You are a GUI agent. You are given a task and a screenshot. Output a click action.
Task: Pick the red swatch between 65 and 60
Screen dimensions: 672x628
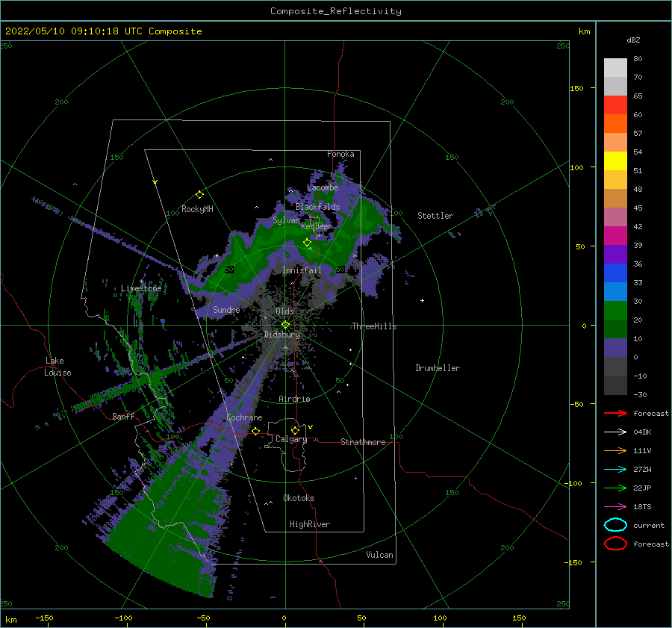click(x=615, y=105)
